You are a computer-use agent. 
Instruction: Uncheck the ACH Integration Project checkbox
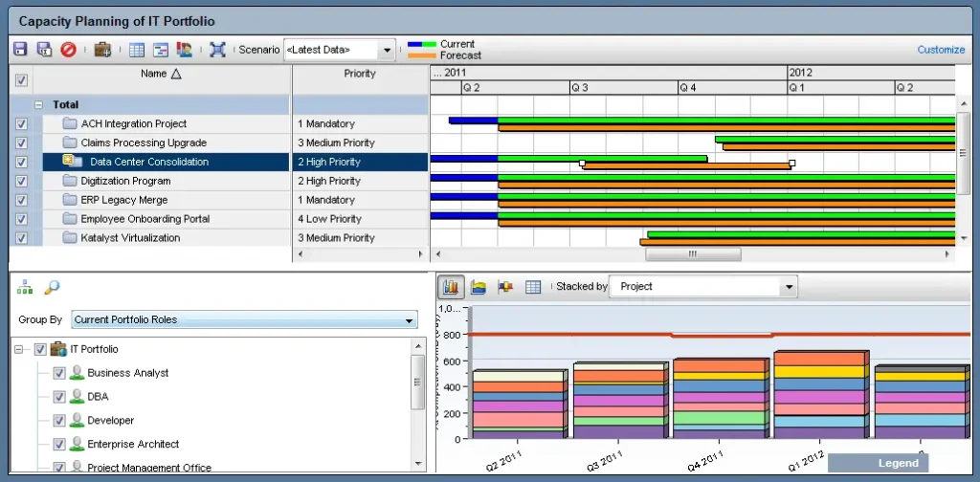pos(22,124)
